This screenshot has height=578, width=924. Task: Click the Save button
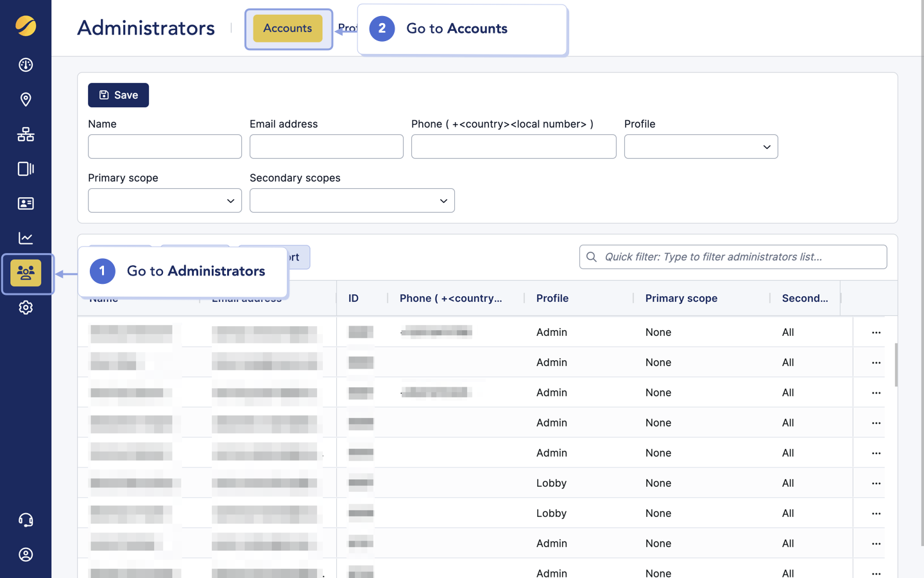pos(118,94)
